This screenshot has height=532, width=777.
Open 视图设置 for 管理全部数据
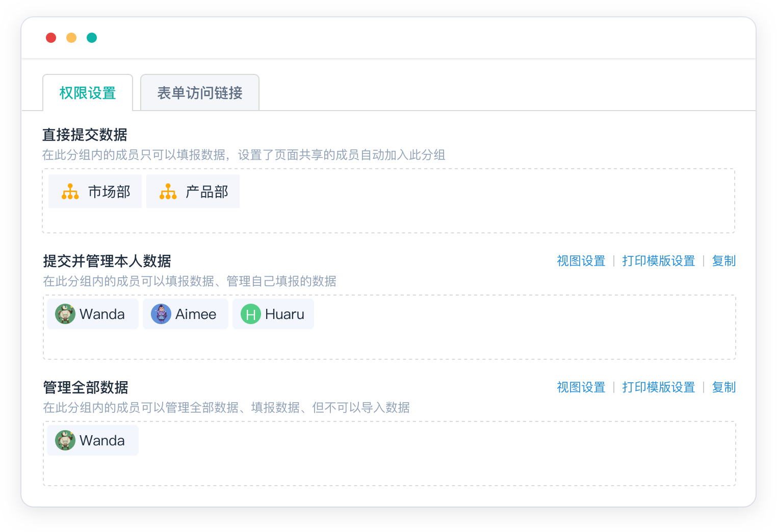click(x=581, y=387)
